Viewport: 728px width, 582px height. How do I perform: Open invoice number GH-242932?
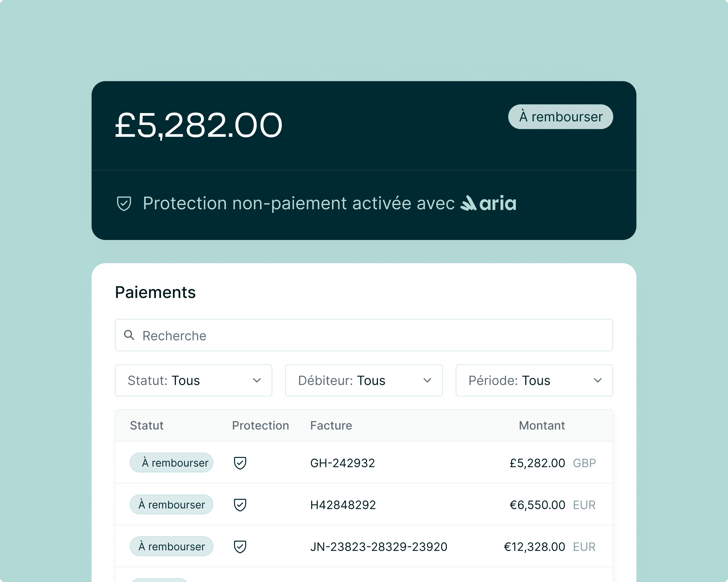[x=342, y=463]
